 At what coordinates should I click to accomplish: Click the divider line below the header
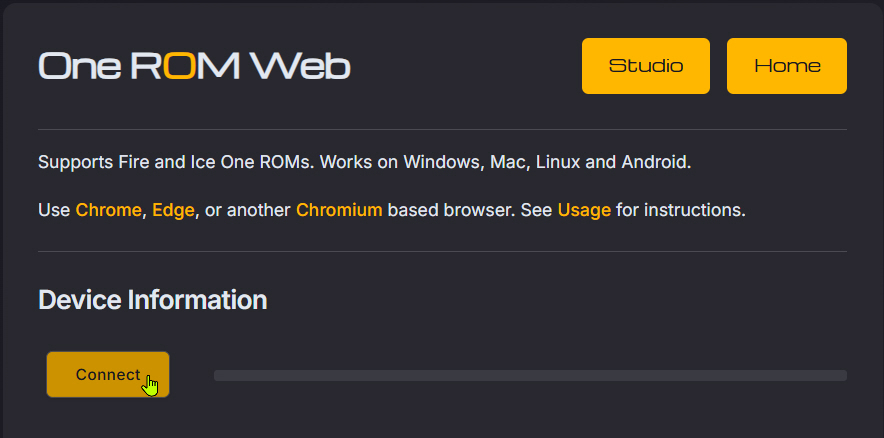[x=442, y=129]
